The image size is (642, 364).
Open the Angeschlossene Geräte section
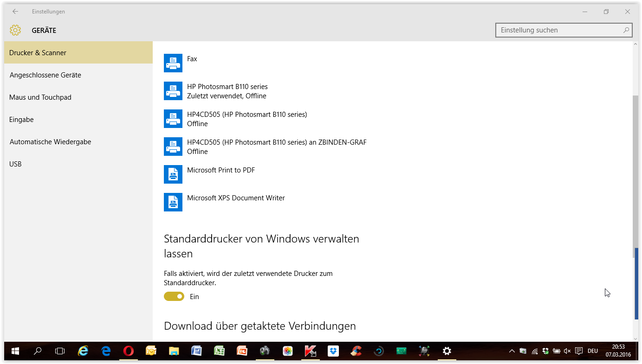(78, 75)
